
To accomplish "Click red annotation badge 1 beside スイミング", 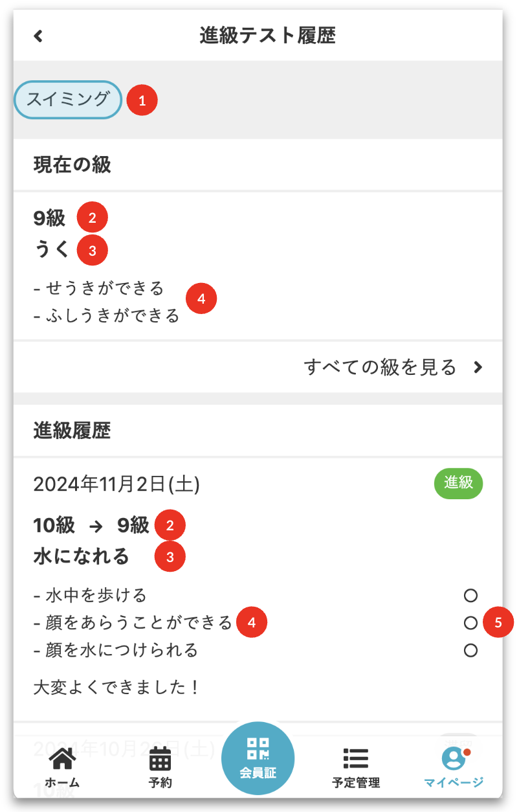I will pyautogui.click(x=142, y=100).
